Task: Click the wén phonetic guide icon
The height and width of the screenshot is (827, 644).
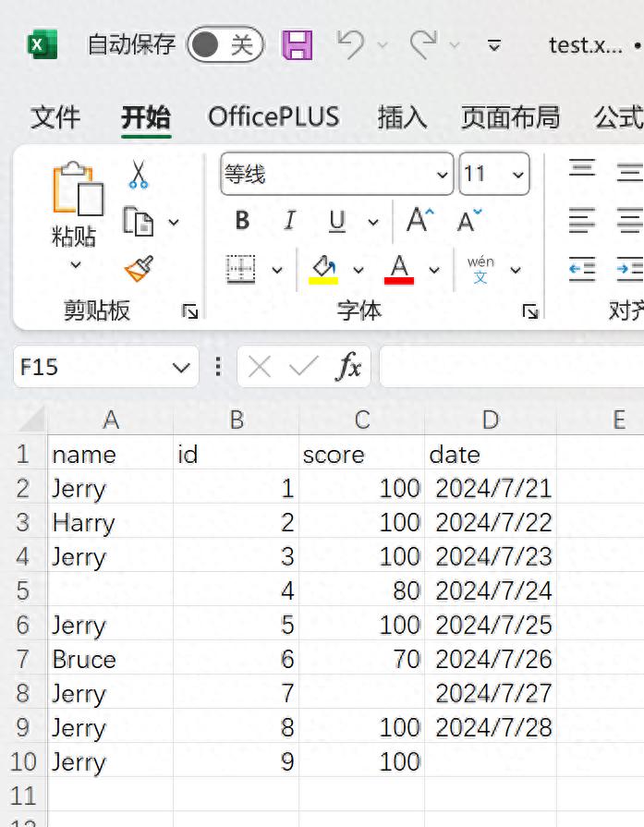Action: (480, 270)
